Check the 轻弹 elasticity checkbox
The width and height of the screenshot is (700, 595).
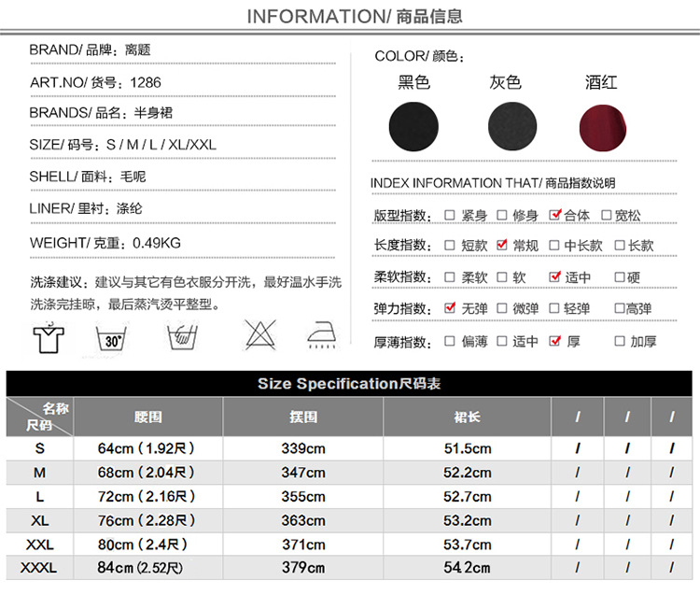(554, 308)
